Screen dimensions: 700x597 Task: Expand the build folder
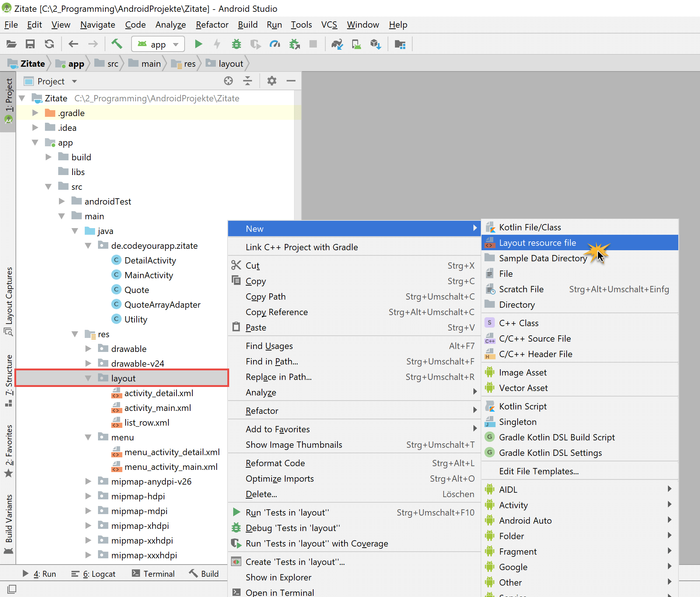click(49, 157)
